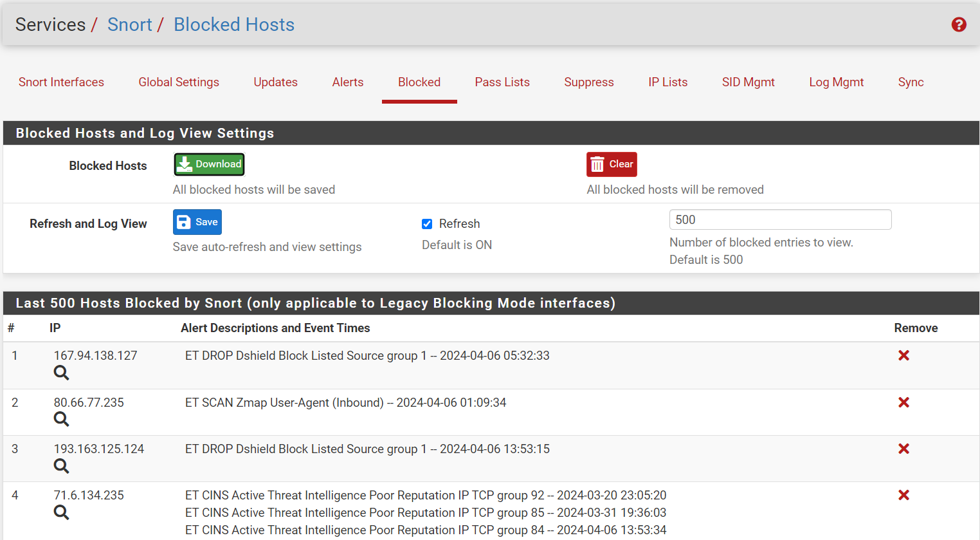
Task: Download the blocked hosts list
Action: click(210, 164)
